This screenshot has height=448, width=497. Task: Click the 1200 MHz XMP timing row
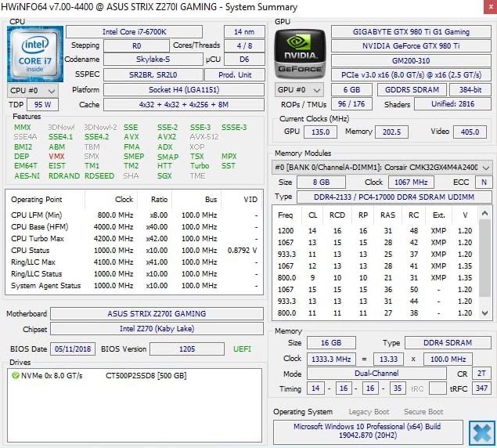[x=376, y=231]
